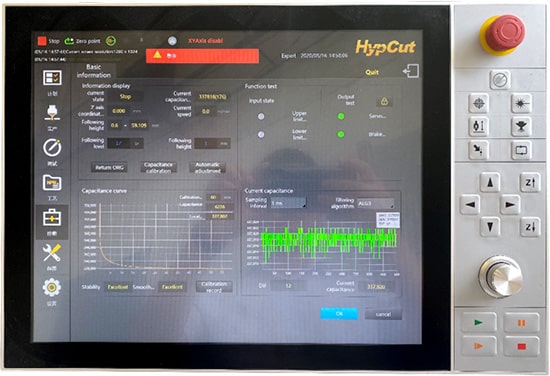Click the white legend box on Current capacitance chart
The width and height of the screenshot is (550, 376).
(x=388, y=220)
